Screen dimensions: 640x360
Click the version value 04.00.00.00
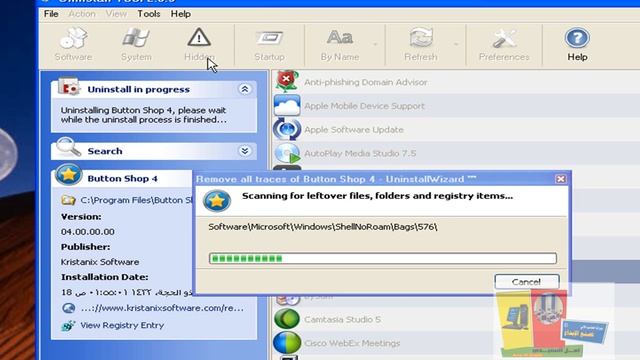(88, 231)
